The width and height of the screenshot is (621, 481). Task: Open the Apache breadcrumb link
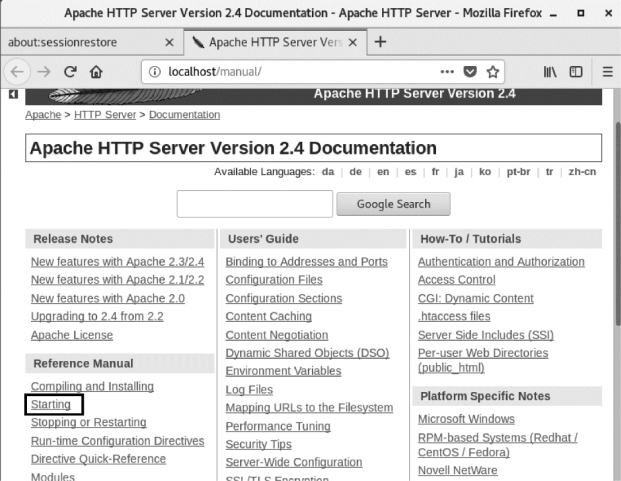click(43, 115)
